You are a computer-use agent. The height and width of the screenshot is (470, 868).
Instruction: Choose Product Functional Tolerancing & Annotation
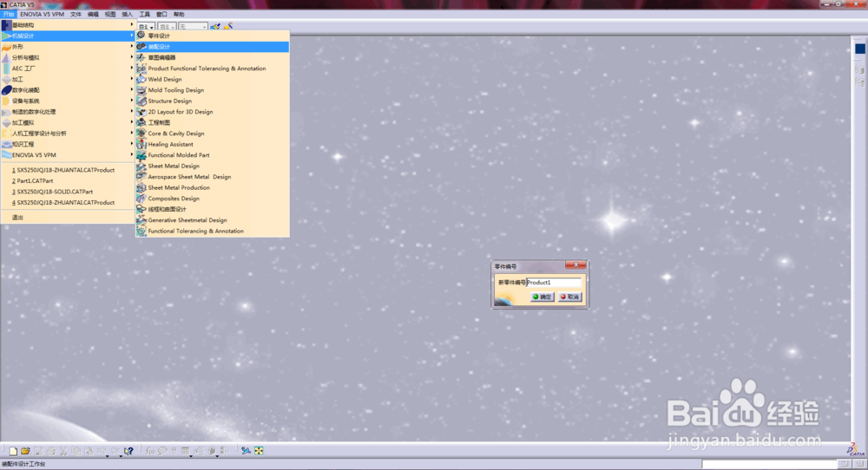(213, 68)
